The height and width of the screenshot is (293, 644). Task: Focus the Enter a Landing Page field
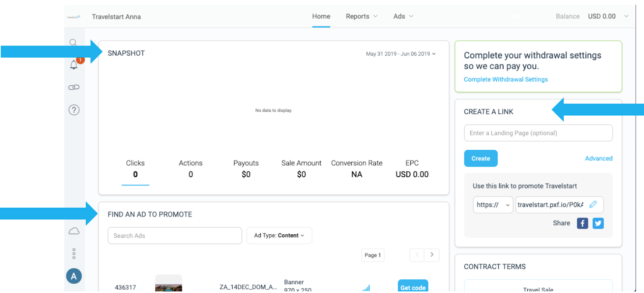pyautogui.click(x=539, y=133)
